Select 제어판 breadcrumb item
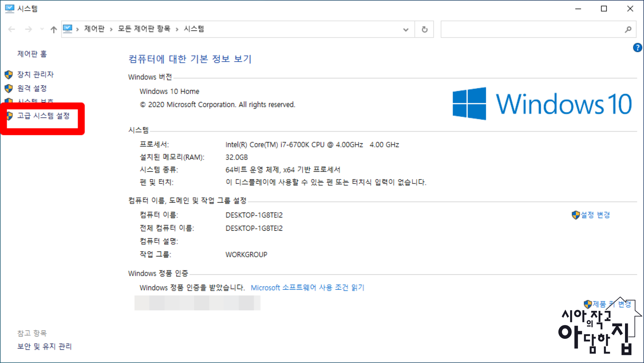The width and height of the screenshot is (644, 363). pyautogui.click(x=94, y=29)
